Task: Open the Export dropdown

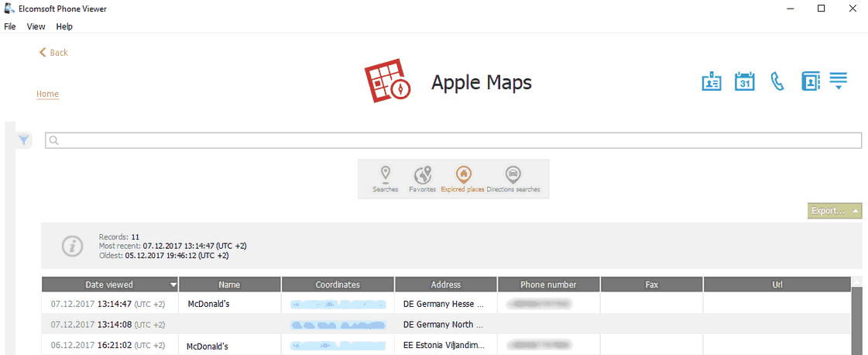Action: [834, 211]
